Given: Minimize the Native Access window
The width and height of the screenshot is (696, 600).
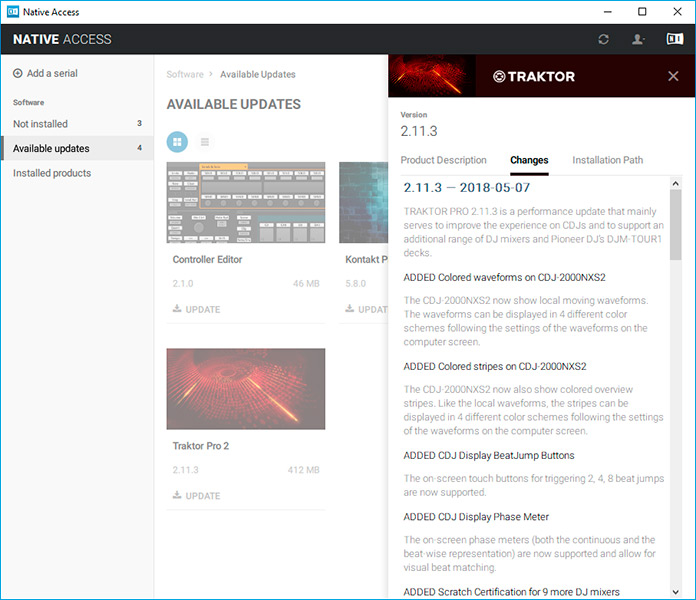Looking at the screenshot, I should point(608,12).
